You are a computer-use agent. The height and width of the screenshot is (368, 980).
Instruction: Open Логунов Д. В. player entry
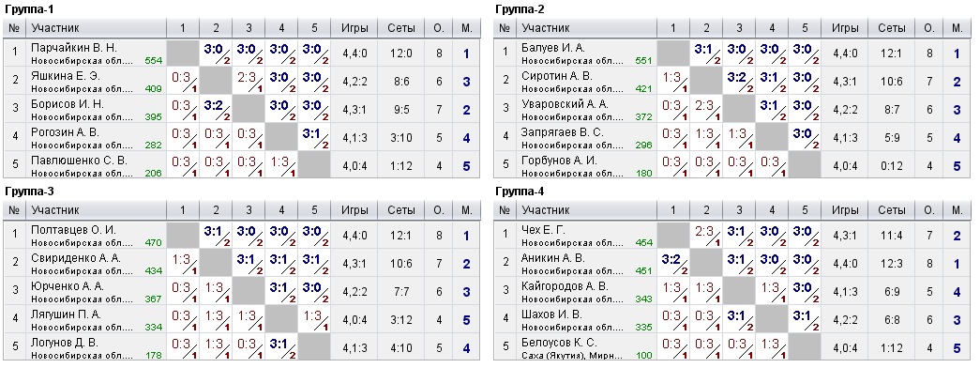coord(61,343)
